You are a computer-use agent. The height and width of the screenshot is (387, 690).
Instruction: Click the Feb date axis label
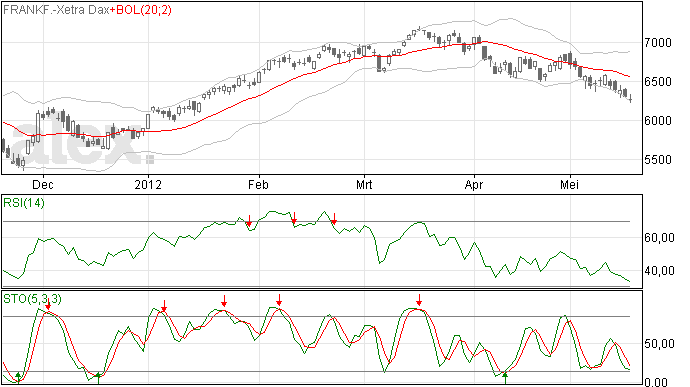(258, 184)
